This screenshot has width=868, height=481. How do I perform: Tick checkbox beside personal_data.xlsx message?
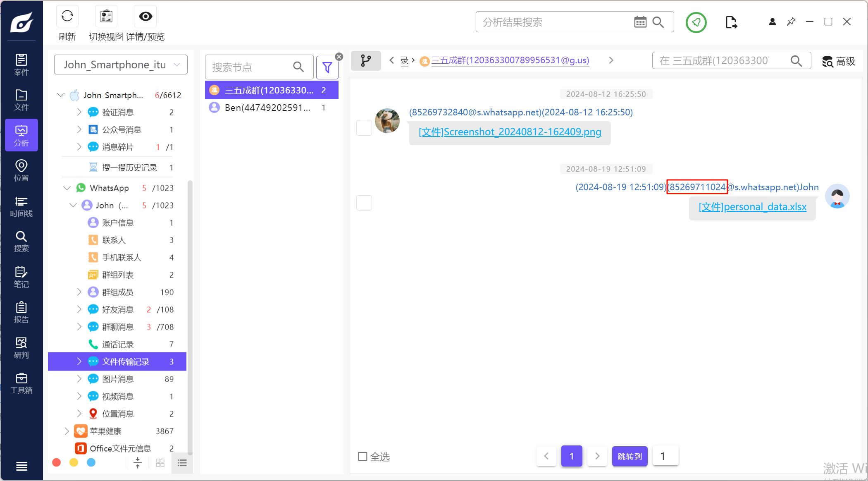[x=364, y=203]
